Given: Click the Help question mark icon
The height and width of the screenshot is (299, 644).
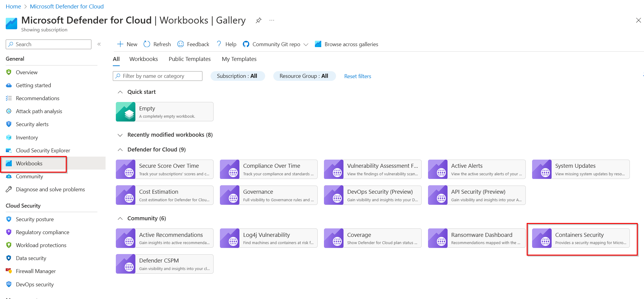Looking at the screenshot, I should click(219, 44).
